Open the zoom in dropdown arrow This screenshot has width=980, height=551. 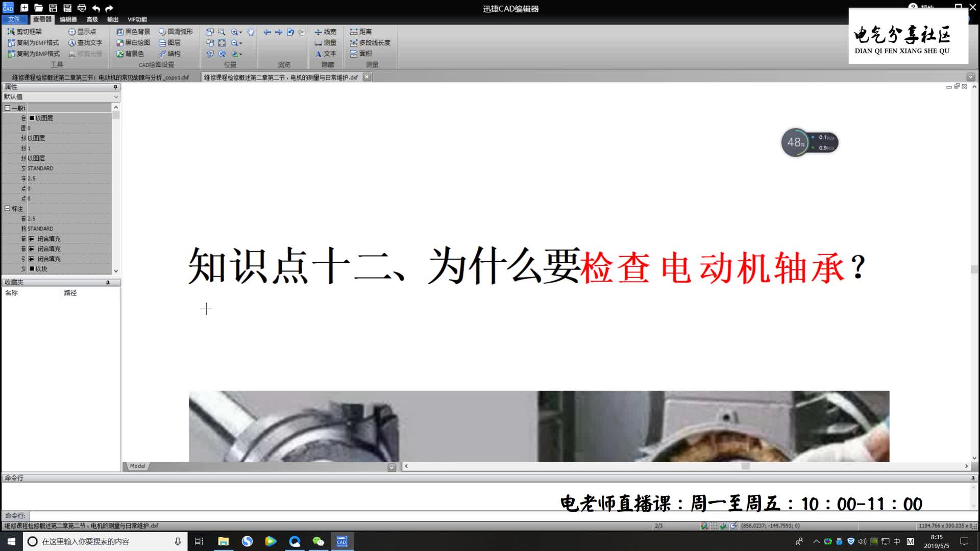241,32
